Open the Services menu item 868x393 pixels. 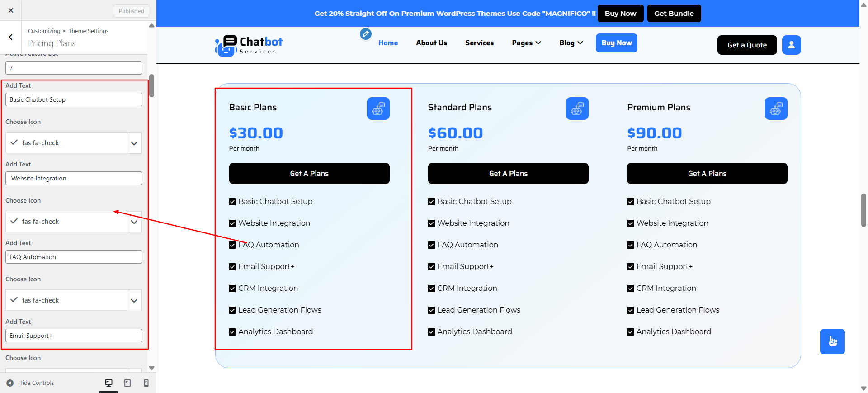click(x=480, y=43)
